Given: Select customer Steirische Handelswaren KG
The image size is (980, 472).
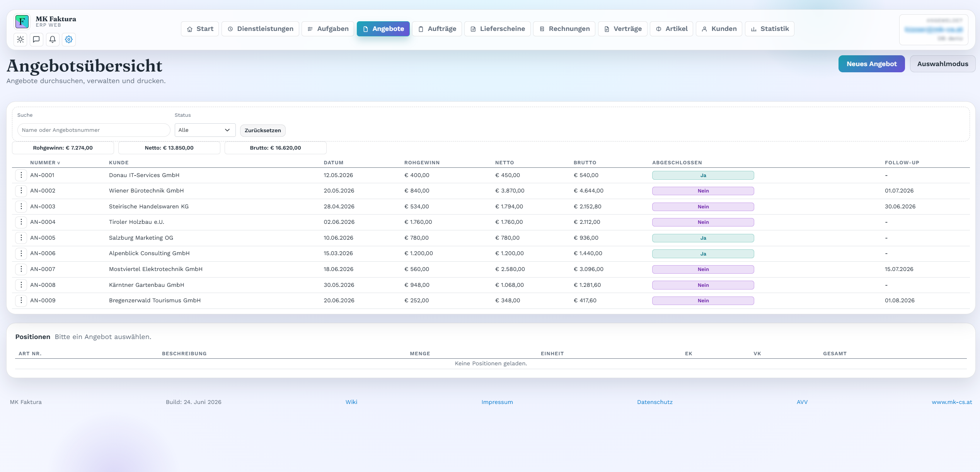Looking at the screenshot, I should 149,206.
